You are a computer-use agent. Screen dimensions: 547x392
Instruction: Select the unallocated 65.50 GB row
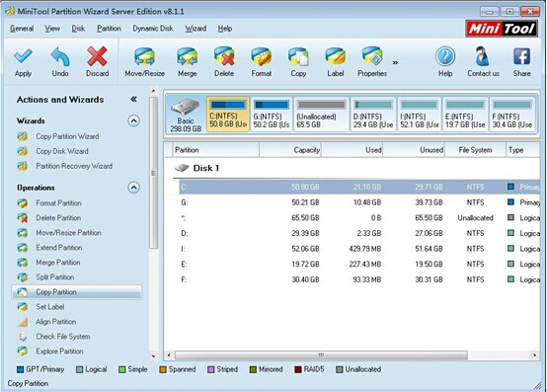pyautogui.click(x=359, y=217)
